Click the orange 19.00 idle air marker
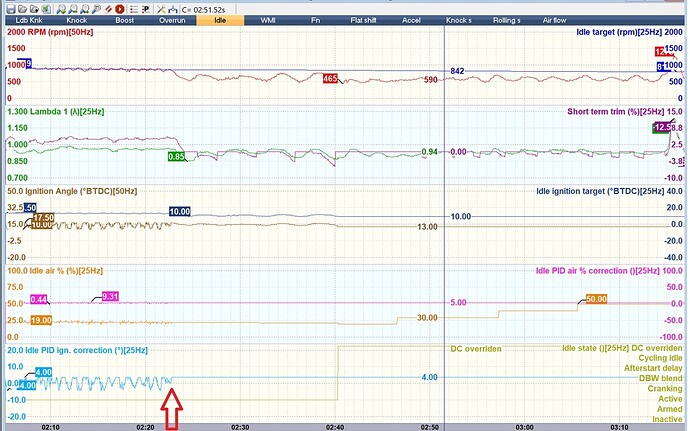This screenshot has width=690, height=431. coord(41,320)
